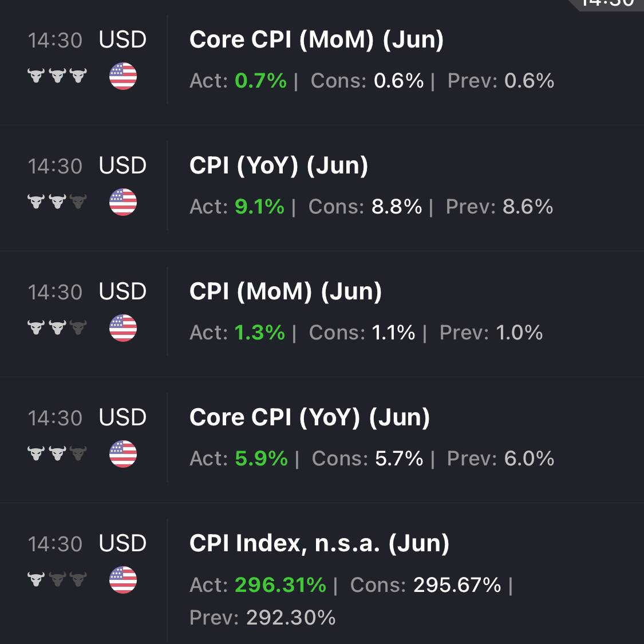Image resolution: width=644 pixels, height=644 pixels.
Task: Click the previous value 1.0% for CPI MoM
Action: (519, 332)
